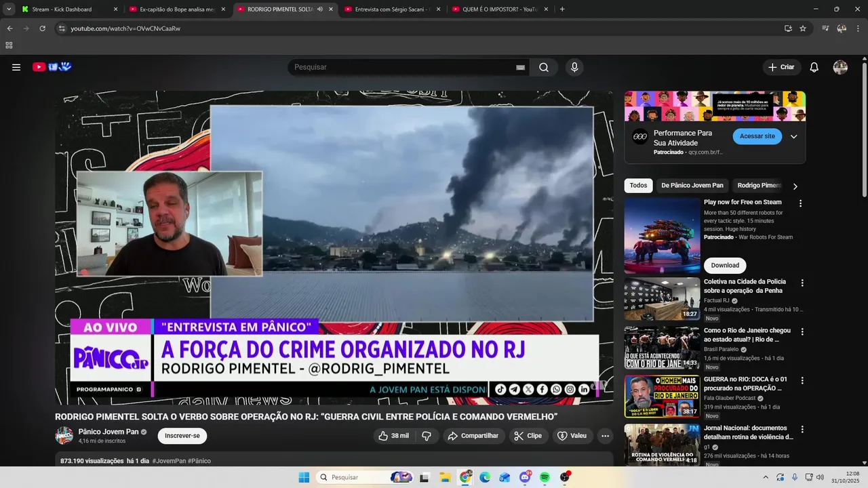Open the YouTube account avatar menu

click(x=840, y=67)
